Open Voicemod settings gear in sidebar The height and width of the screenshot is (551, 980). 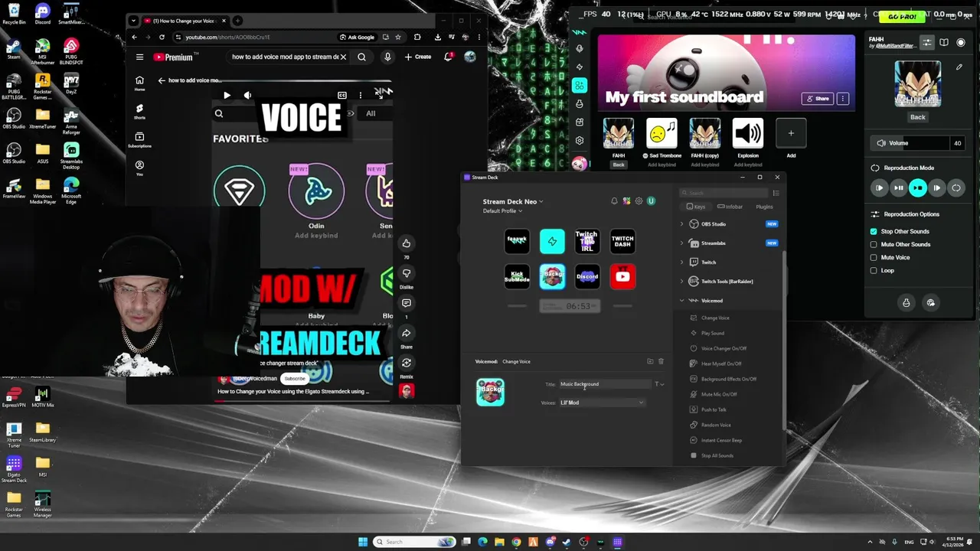pos(580,140)
